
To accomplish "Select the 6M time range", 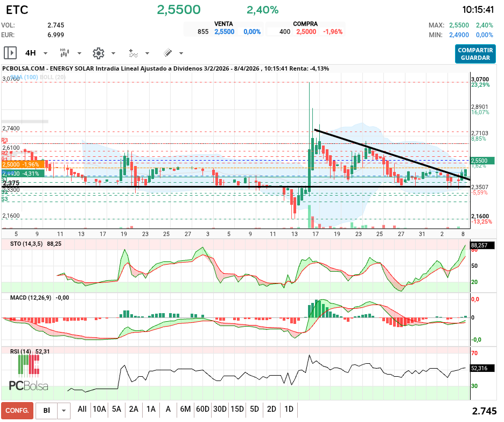I will pos(185,409).
